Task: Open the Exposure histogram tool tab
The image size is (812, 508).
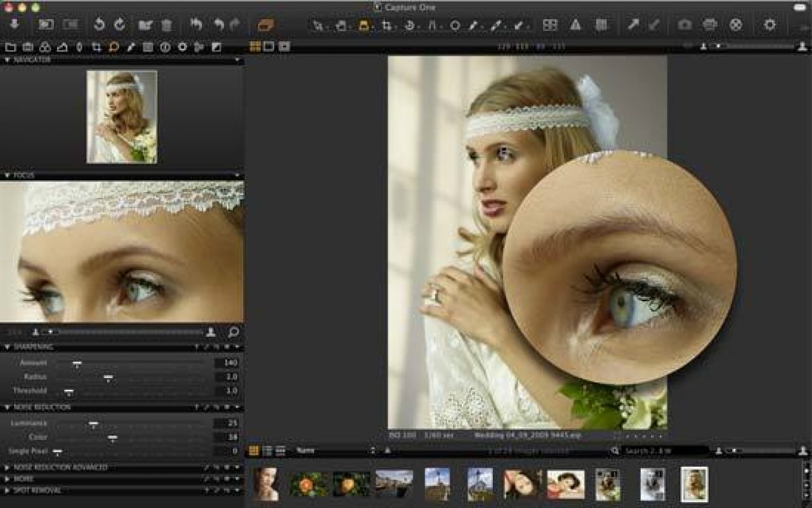Action: click(62, 47)
